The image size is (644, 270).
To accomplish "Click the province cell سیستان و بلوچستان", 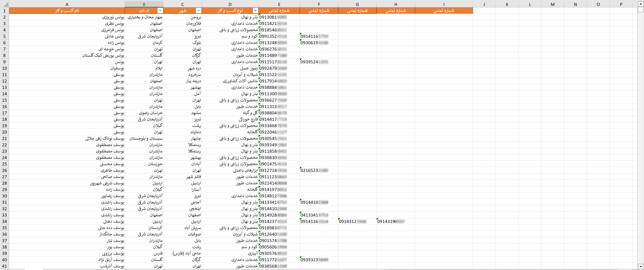I will [x=144, y=138].
